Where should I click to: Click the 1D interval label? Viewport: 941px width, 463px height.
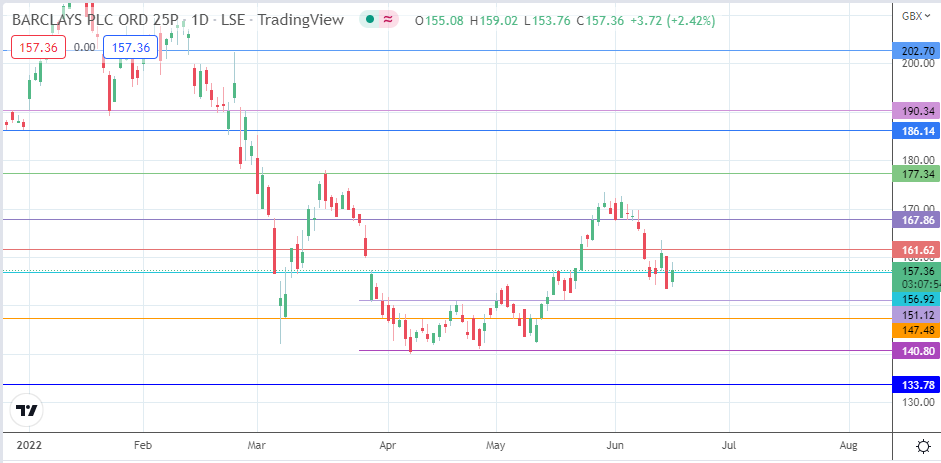point(201,19)
